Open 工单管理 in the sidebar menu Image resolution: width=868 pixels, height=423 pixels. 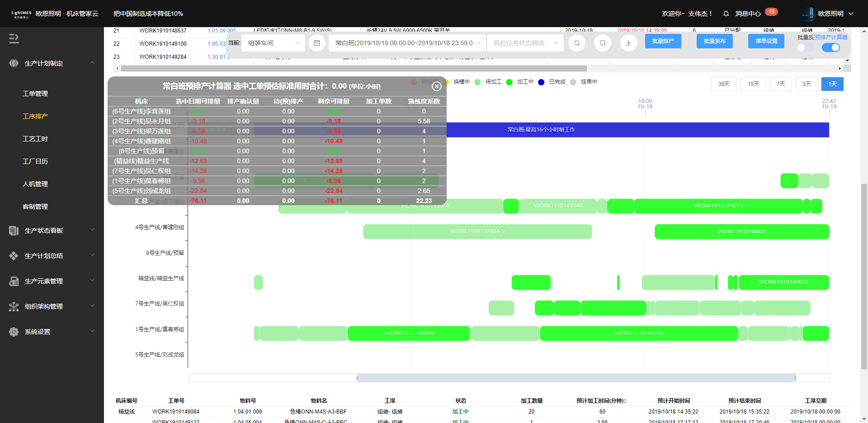pyautogui.click(x=35, y=94)
